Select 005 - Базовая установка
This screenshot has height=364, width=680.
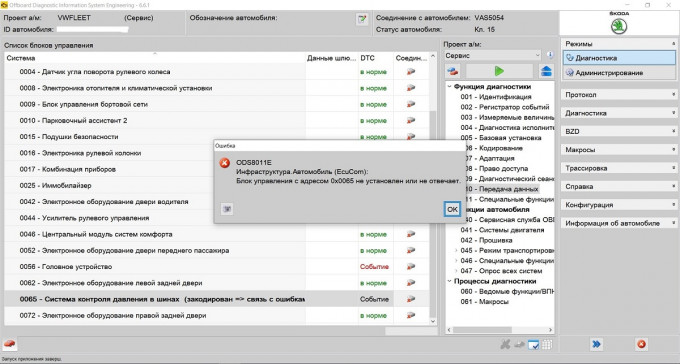[501, 138]
